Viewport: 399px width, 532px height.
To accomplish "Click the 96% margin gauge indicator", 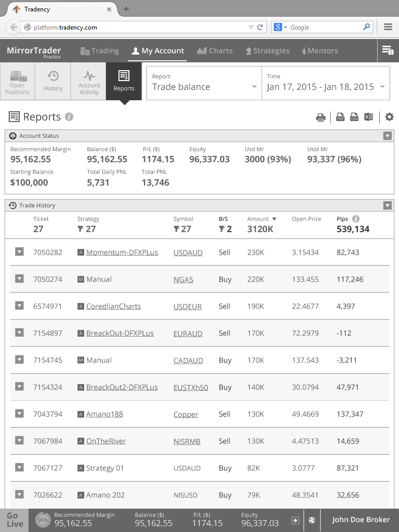I will click(x=43, y=520).
